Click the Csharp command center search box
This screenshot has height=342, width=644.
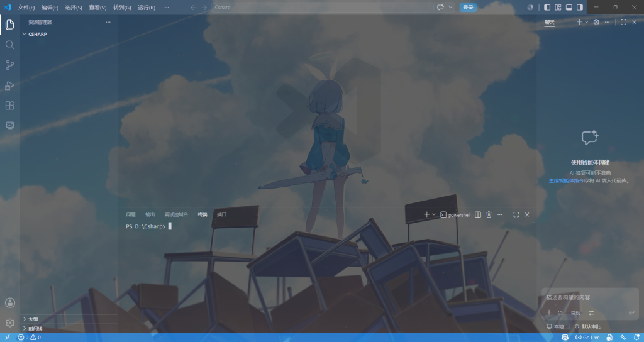click(321, 8)
